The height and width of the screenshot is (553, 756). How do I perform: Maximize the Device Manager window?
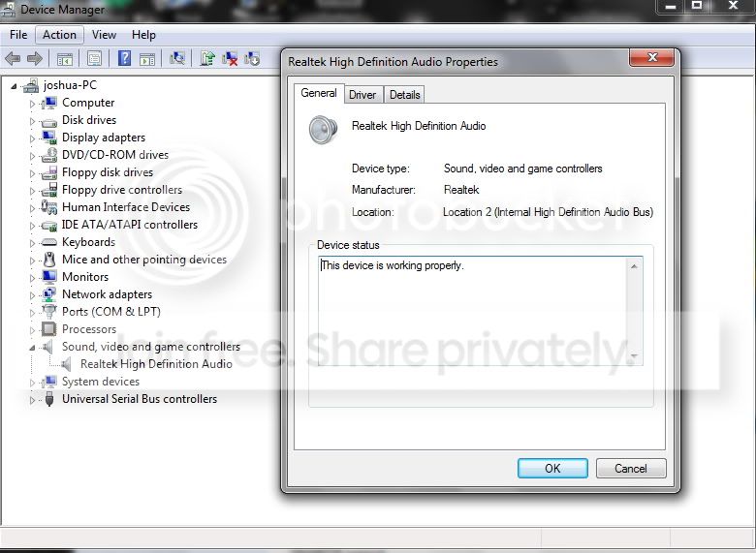pyautogui.click(x=697, y=6)
